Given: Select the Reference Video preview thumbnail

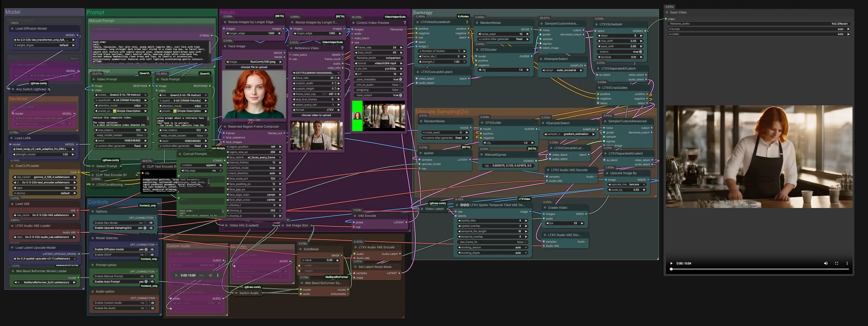Looking at the screenshot, I should click(316, 135).
